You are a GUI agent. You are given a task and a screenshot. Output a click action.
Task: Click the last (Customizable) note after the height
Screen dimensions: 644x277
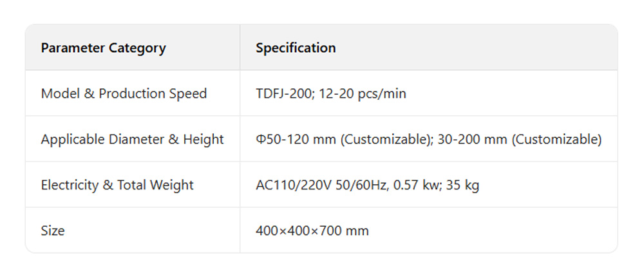(556, 139)
